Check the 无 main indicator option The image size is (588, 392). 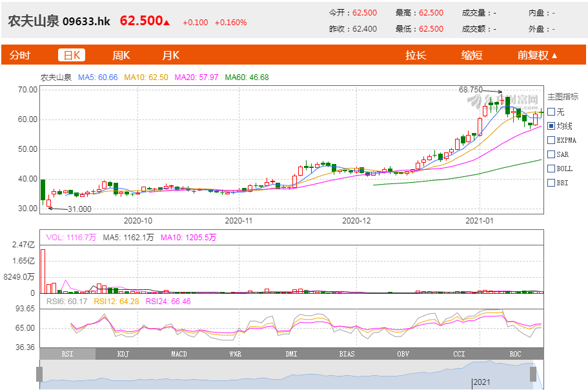(551, 112)
